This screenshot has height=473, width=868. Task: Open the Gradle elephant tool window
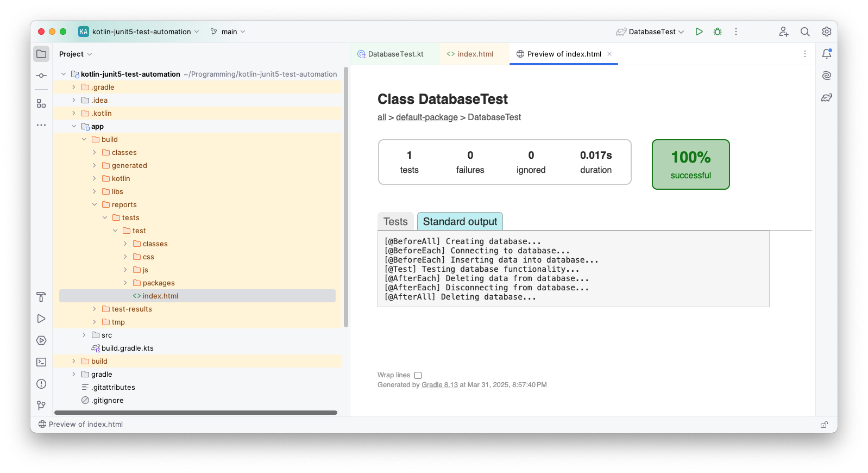point(827,98)
